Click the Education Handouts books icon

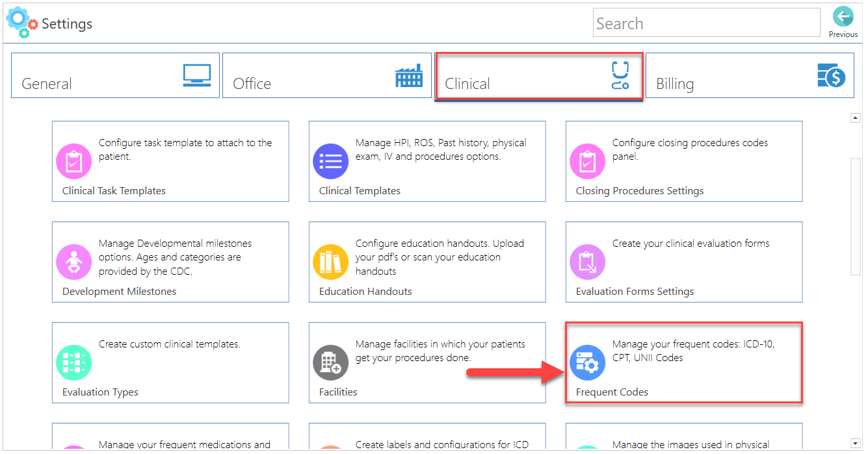331,262
